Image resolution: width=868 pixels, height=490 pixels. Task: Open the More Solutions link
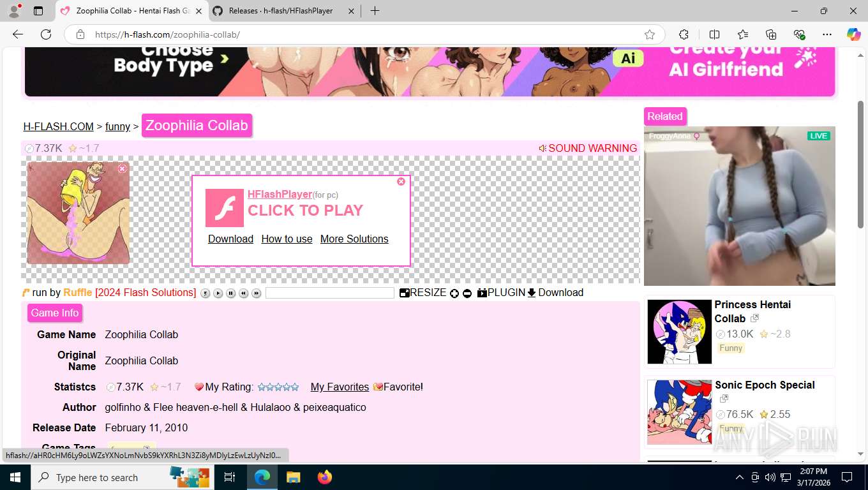click(x=354, y=239)
